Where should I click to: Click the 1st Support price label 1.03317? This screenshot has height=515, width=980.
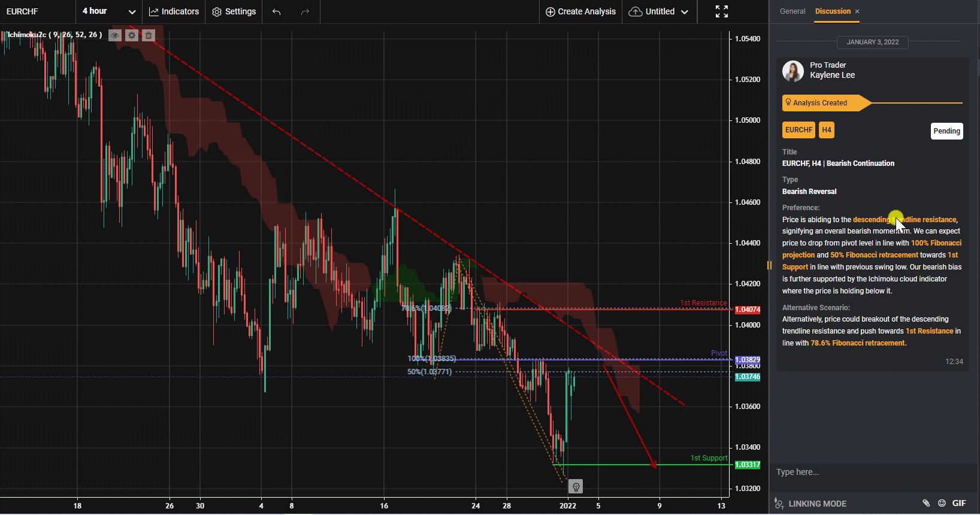click(748, 465)
